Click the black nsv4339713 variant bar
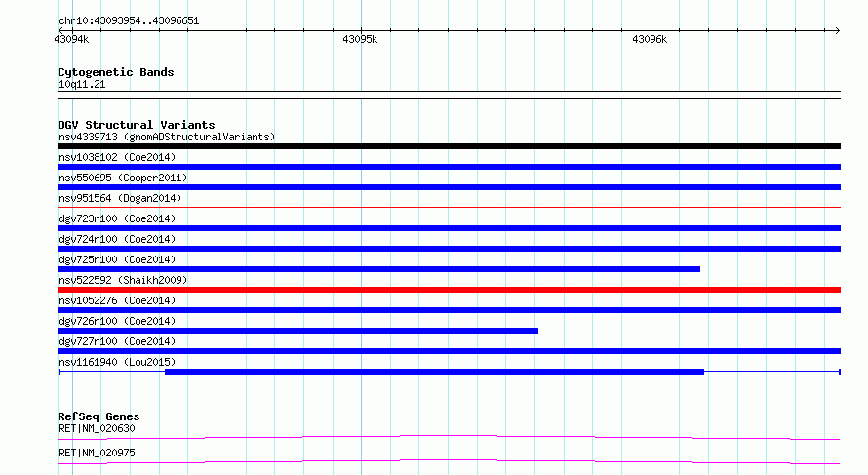This screenshot has width=868, height=475. (449, 146)
